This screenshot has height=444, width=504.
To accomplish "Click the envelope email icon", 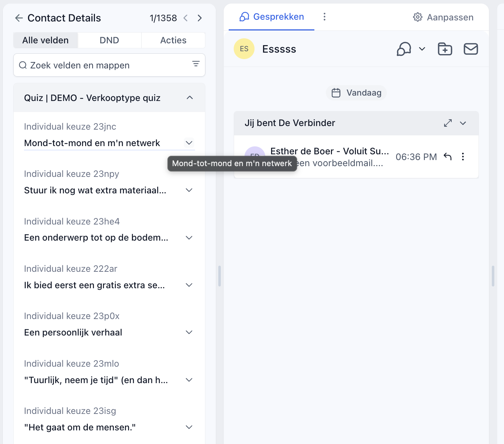I will [x=471, y=49].
